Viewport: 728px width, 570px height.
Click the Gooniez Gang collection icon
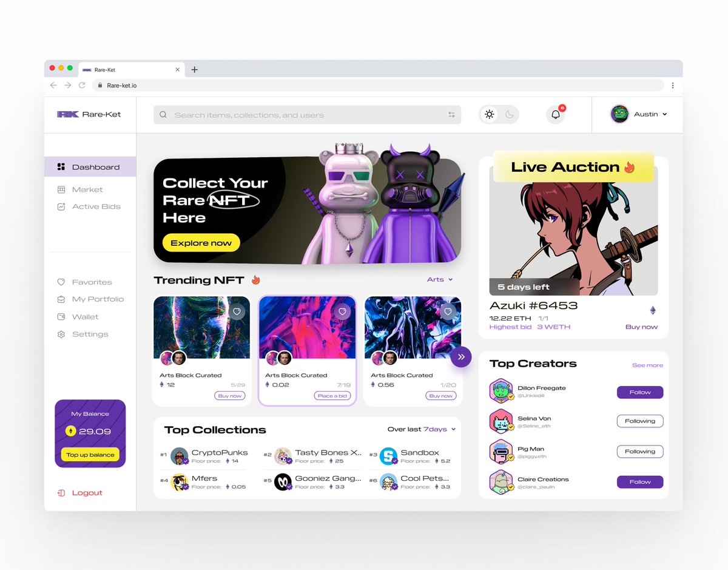click(x=283, y=483)
